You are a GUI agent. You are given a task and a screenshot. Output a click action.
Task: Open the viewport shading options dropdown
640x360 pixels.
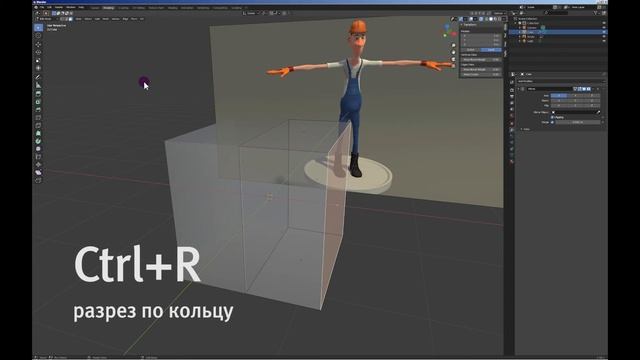pos(504,19)
